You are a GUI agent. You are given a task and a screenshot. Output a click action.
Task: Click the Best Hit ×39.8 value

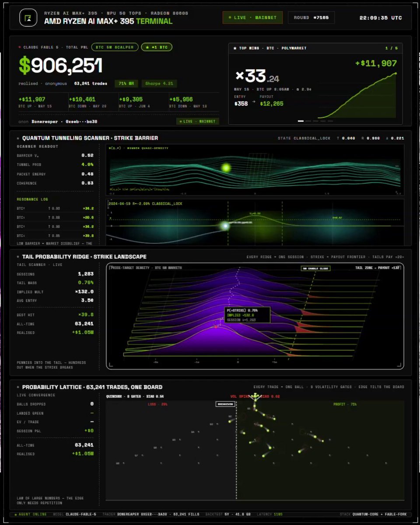pos(86,315)
